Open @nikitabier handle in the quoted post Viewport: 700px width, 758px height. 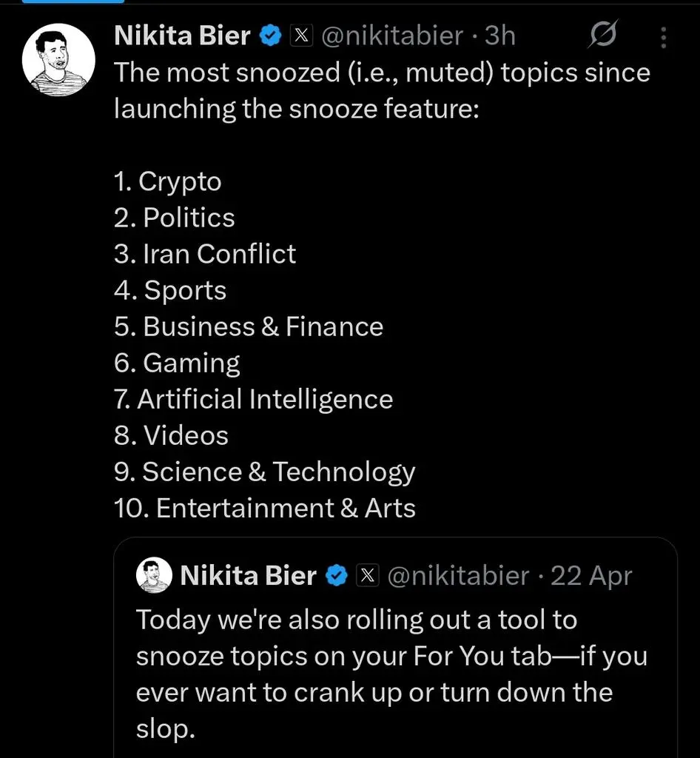click(459, 576)
